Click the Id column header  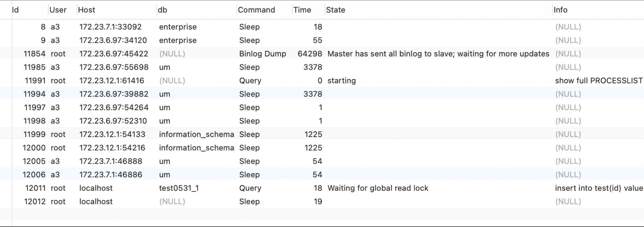click(16, 10)
